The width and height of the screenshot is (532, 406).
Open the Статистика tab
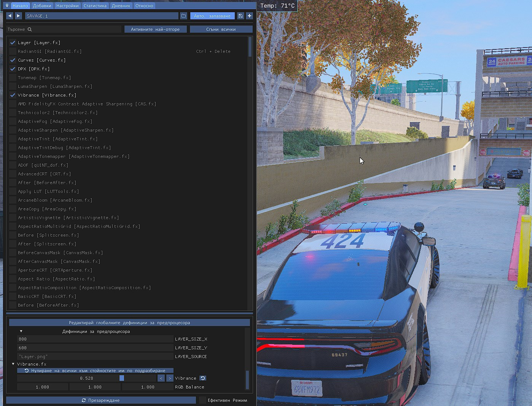click(x=95, y=6)
